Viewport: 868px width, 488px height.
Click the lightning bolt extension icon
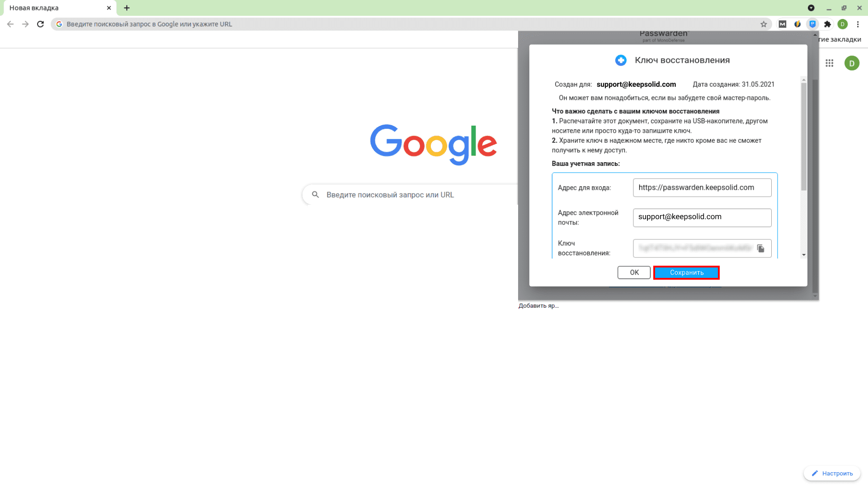[797, 24]
